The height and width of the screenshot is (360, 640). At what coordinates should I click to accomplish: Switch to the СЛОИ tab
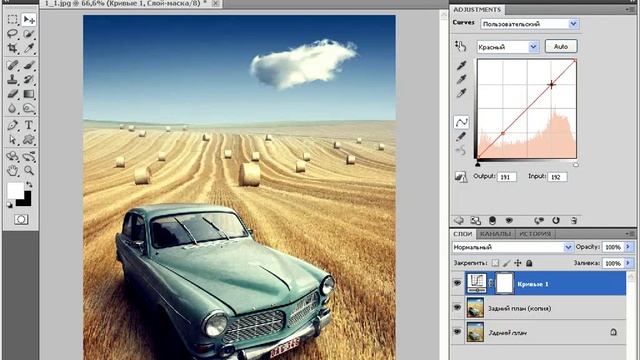pyautogui.click(x=463, y=234)
